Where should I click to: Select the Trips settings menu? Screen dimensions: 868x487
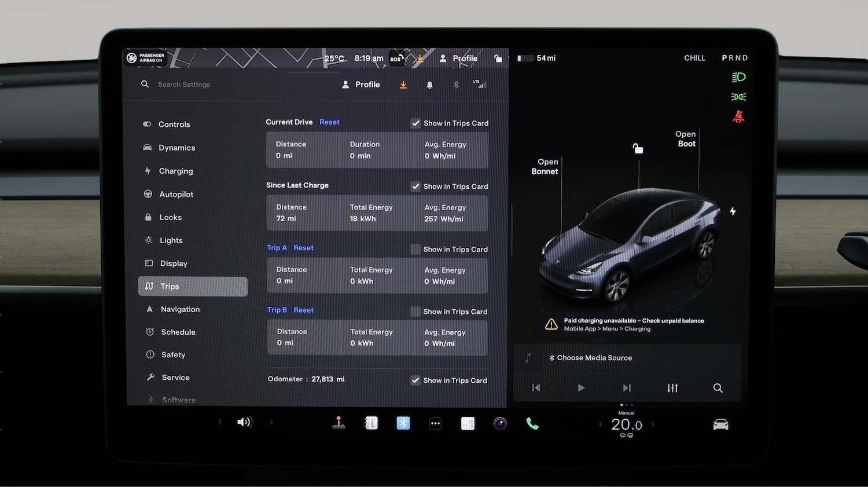tap(193, 286)
